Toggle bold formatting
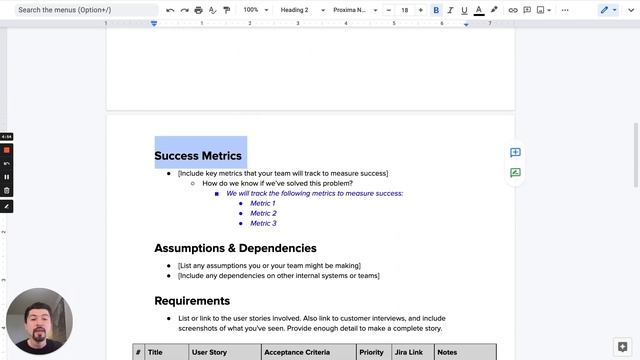640x360 pixels. [436, 10]
